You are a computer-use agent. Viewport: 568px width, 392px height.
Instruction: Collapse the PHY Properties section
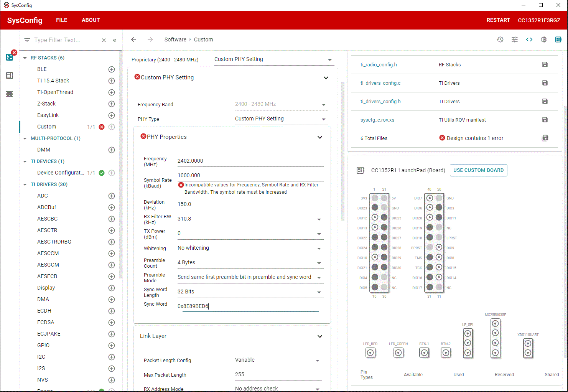coord(320,137)
